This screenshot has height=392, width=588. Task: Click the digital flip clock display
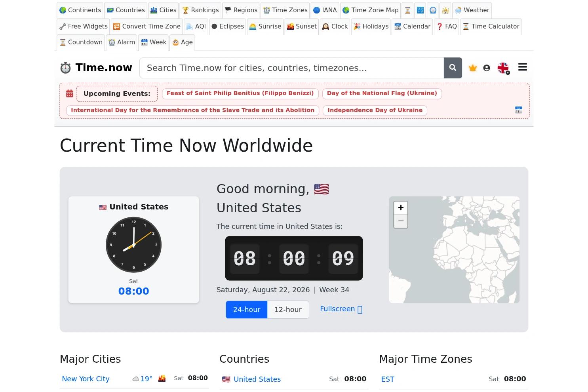pyautogui.click(x=294, y=258)
